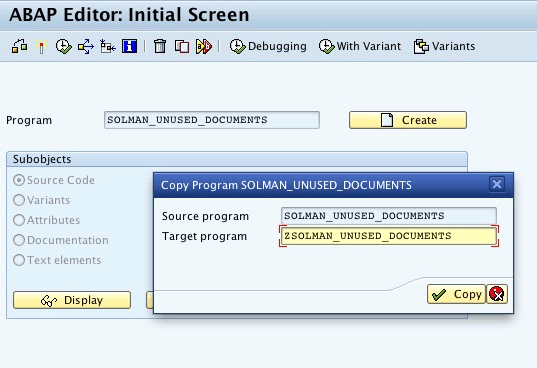Select the Attributes radio button
537x368 pixels.
coord(19,220)
